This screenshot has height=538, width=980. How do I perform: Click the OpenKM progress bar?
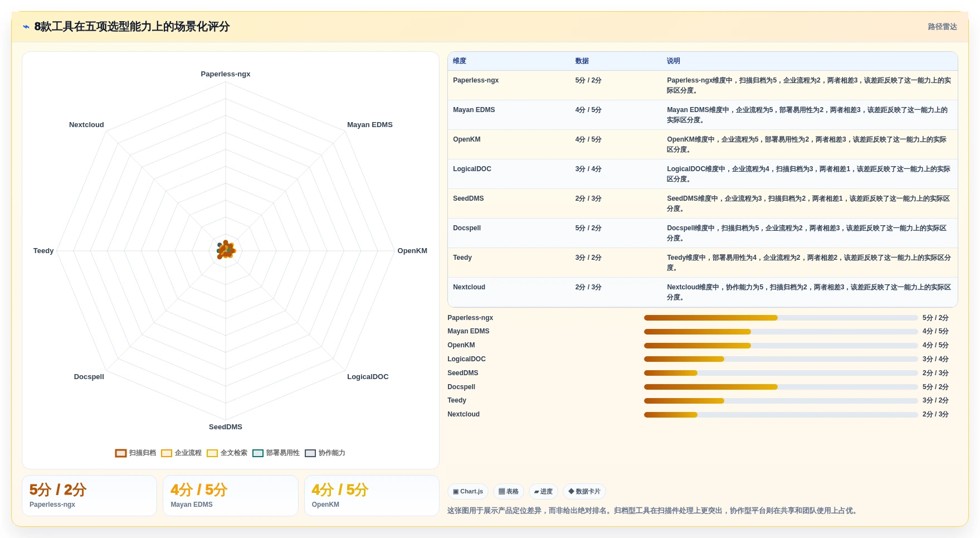[781, 346]
